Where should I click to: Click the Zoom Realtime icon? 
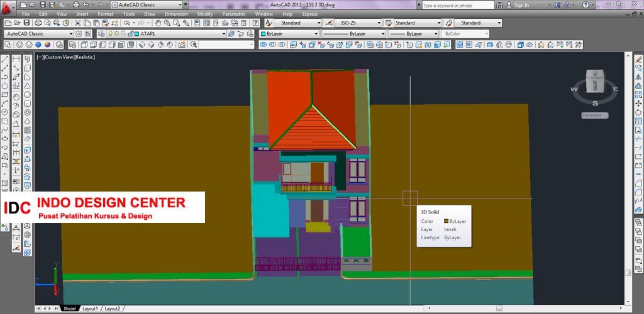point(167,23)
